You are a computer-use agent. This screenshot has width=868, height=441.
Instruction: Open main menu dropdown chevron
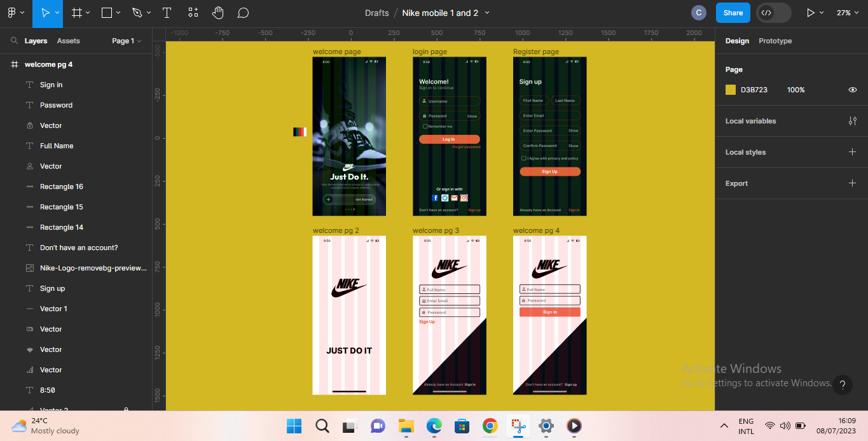23,13
